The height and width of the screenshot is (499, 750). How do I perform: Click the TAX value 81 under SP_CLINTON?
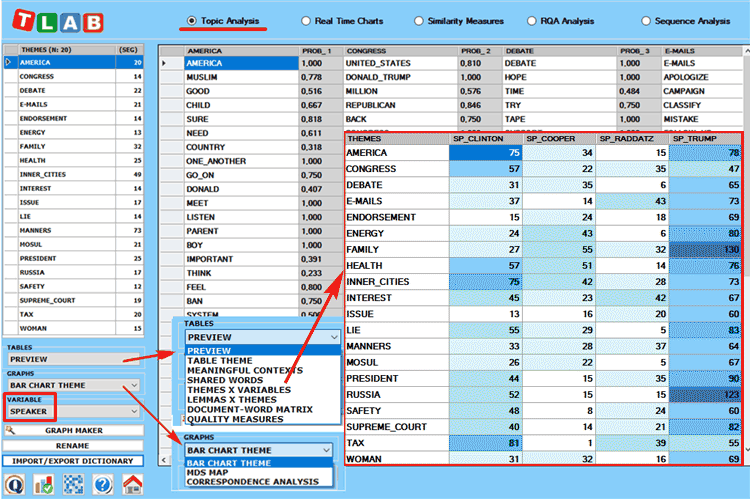click(486, 443)
